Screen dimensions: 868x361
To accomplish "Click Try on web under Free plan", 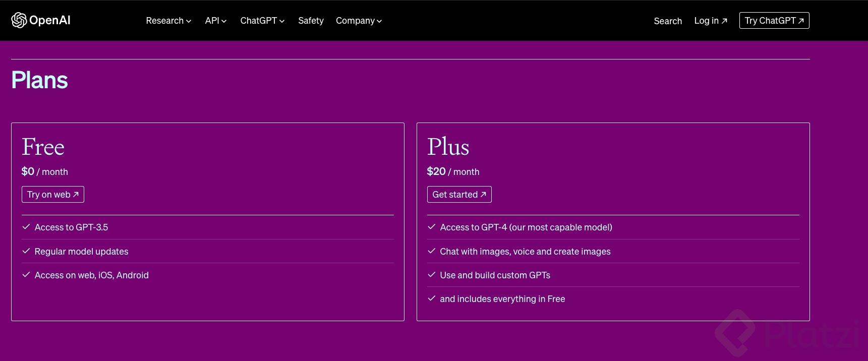I will [x=53, y=195].
